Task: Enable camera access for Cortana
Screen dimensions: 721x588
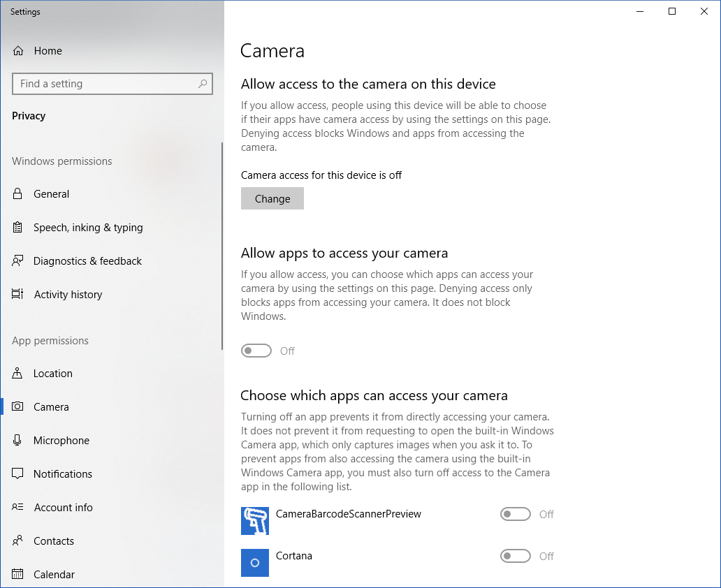Action: 516,557
